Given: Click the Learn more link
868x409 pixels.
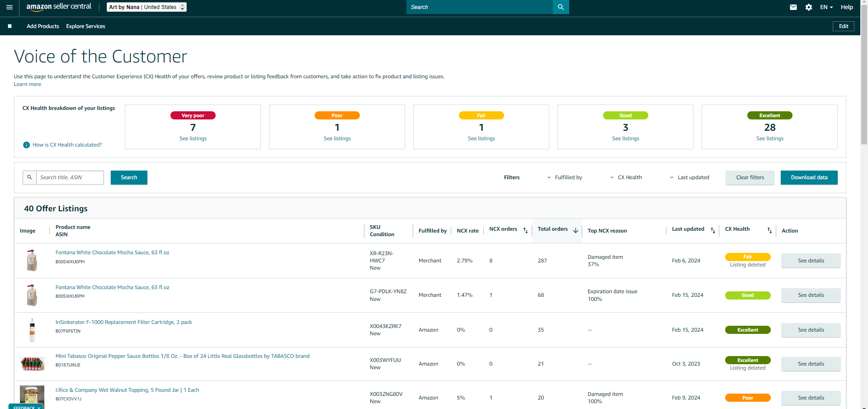Looking at the screenshot, I should [x=28, y=84].
